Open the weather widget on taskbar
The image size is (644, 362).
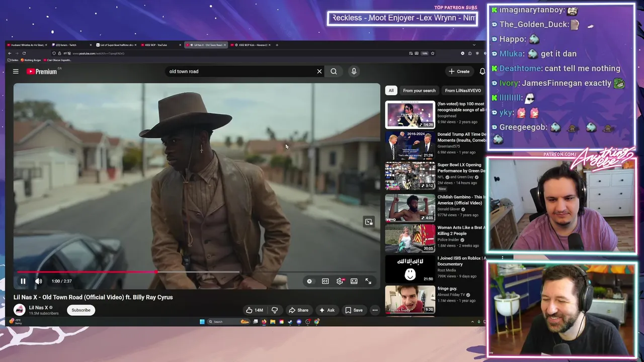pos(17,322)
